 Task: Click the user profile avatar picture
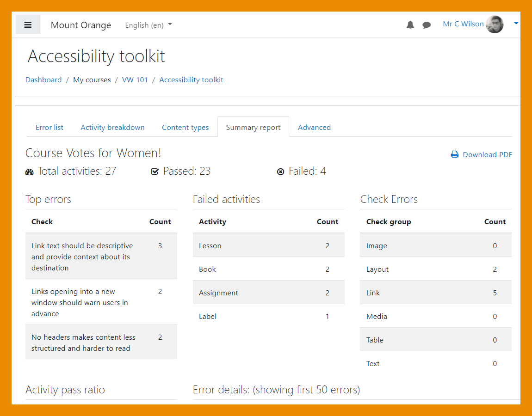[495, 24]
